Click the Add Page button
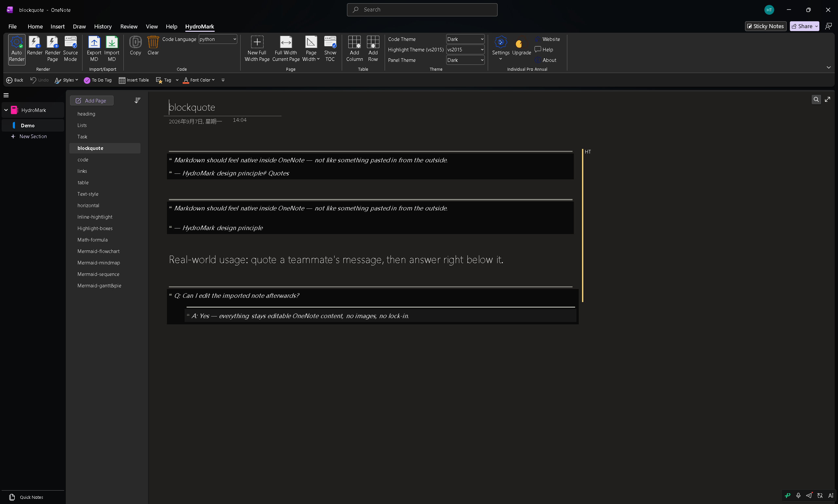 click(x=92, y=100)
